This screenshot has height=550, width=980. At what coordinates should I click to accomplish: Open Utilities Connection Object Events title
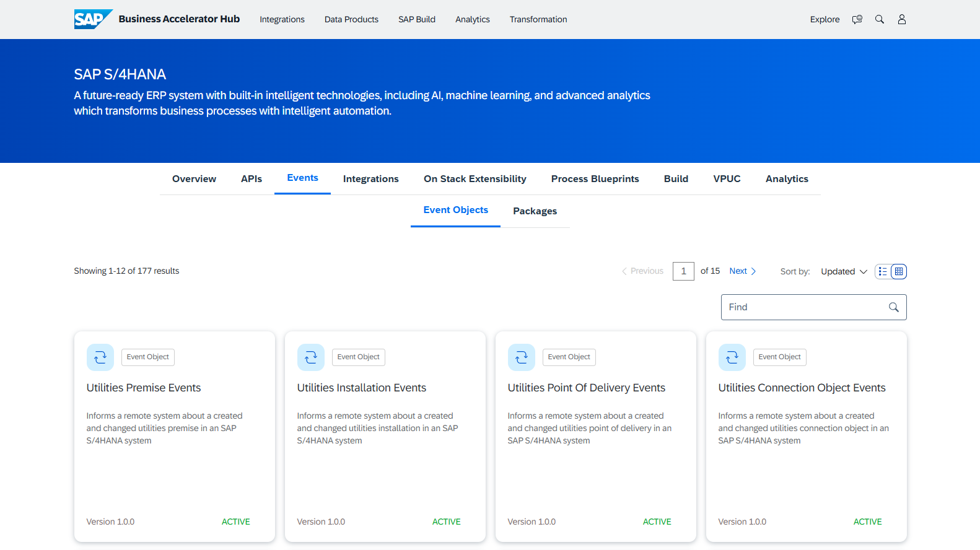802,388
